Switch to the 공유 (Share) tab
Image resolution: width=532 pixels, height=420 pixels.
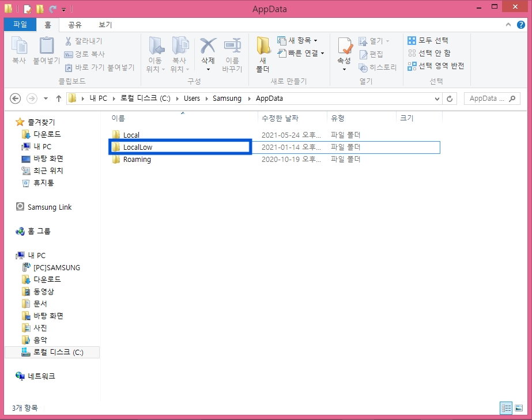75,25
